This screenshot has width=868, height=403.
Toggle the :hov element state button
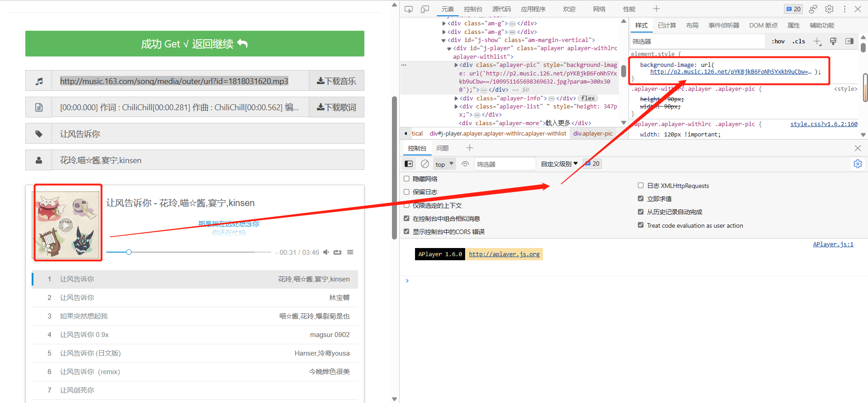[x=778, y=41]
